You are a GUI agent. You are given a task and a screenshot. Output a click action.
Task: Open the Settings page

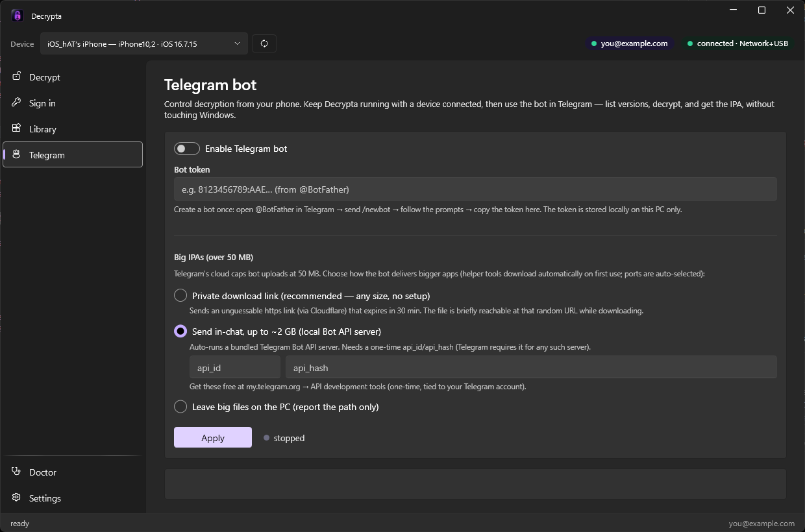(x=73, y=498)
